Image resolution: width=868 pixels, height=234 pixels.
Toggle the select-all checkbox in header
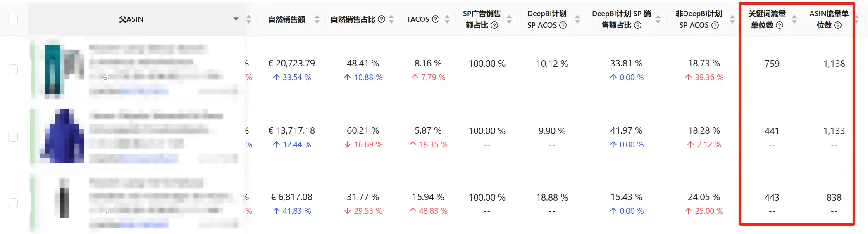13,19
